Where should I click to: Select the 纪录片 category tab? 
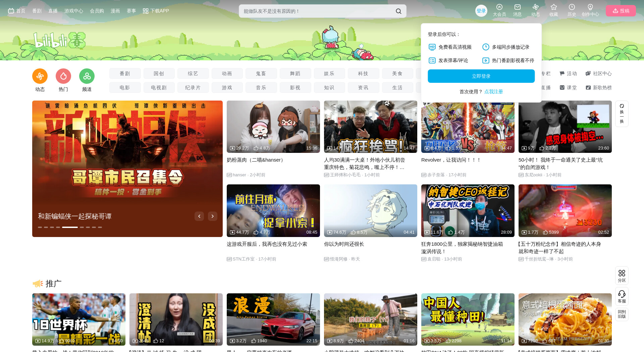pyautogui.click(x=193, y=87)
